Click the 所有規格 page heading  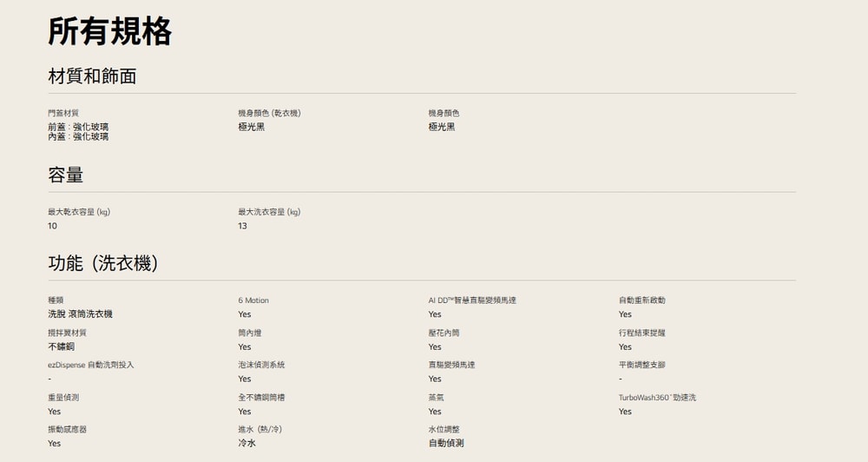110,31
